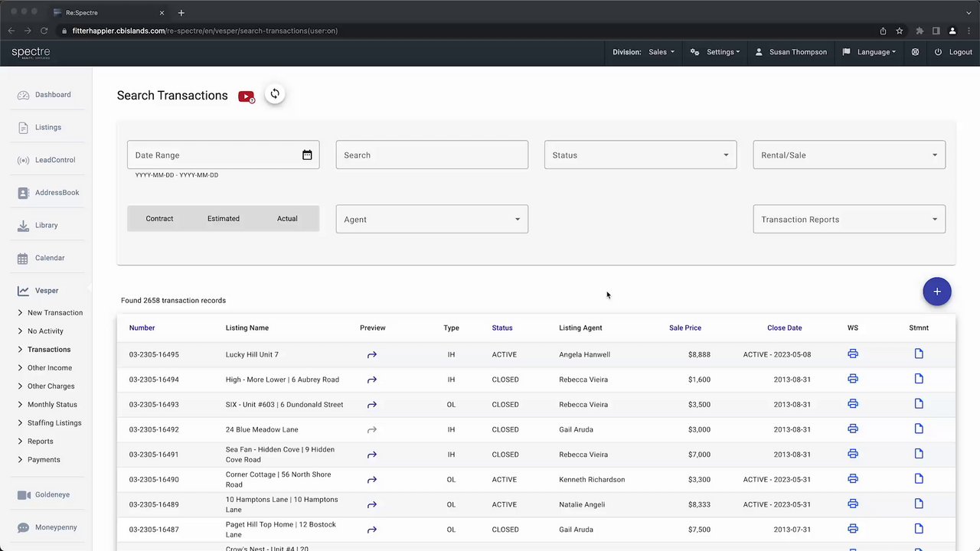This screenshot has height=551, width=980.
Task: Toggle the Contract date type option
Action: pos(159,219)
